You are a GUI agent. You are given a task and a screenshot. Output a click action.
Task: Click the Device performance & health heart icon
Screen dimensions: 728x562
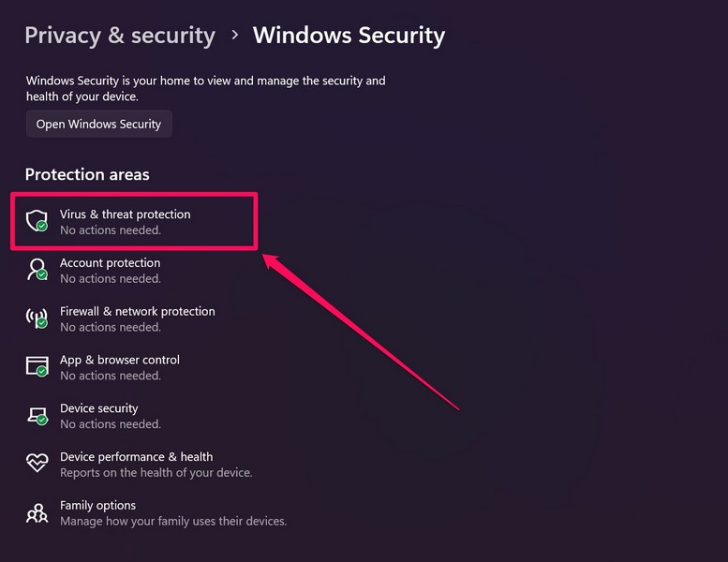[37, 464]
